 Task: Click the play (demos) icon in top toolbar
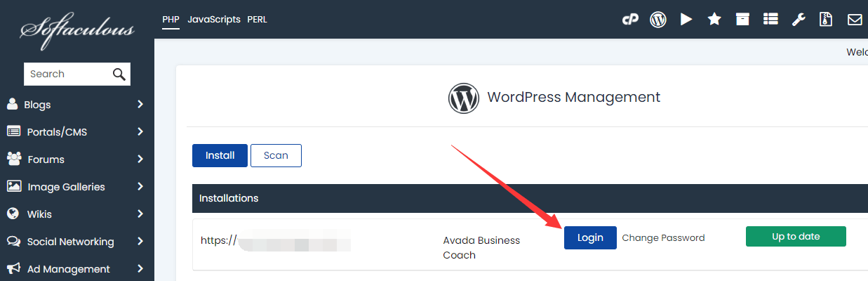686,20
